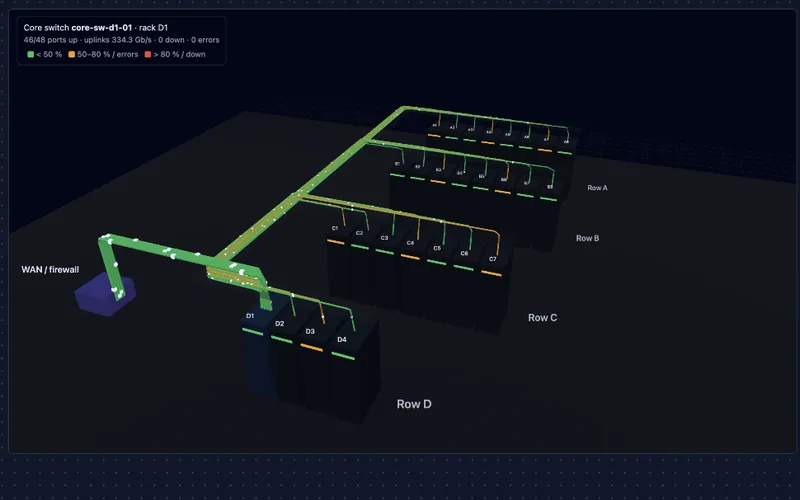Click the Row B label

587,238
